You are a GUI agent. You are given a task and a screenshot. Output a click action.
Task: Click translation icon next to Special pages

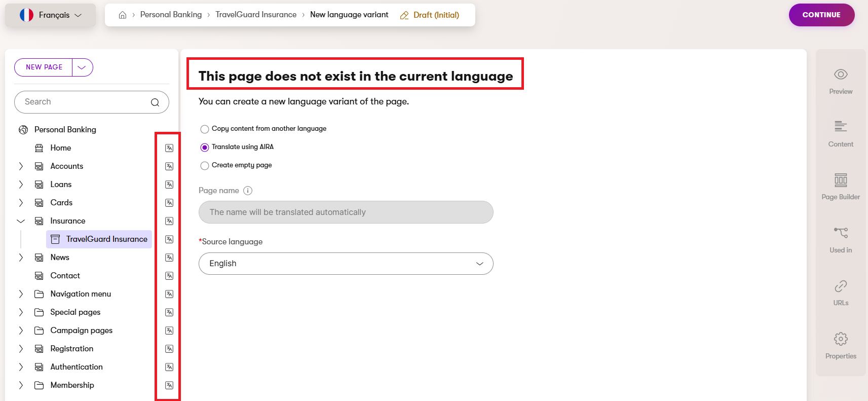[169, 312]
